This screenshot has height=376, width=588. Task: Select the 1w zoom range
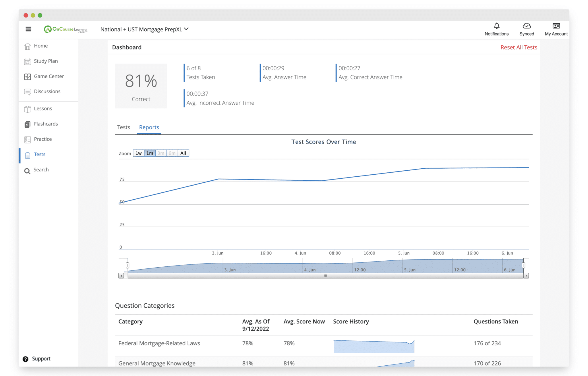pyautogui.click(x=138, y=153)
